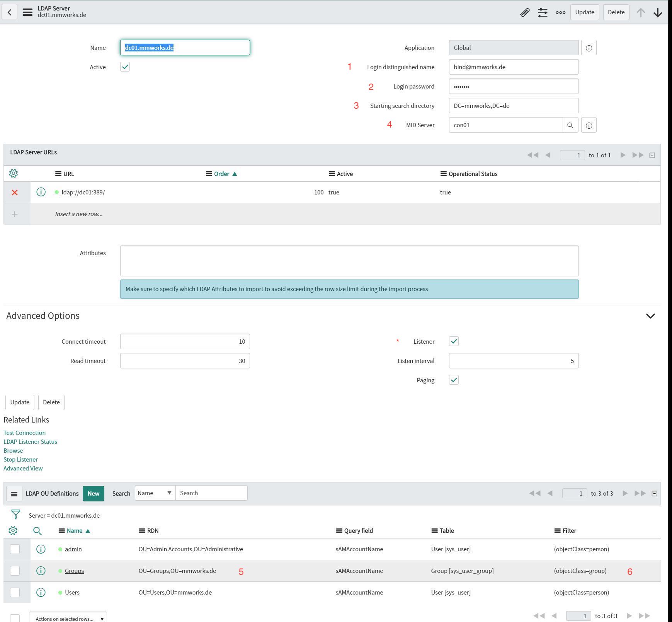
Task: Open the gear icon in LDAP Server URLs
Action: (x=14, y=174)
